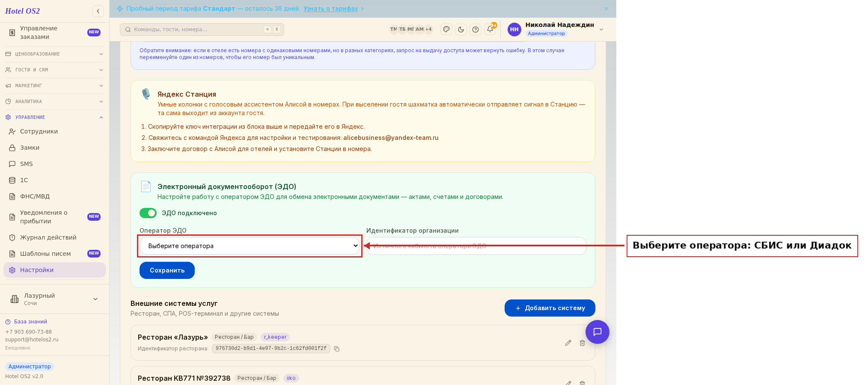Focus the Команды, гости, номера search field
Image resolution: width=868 pixels, height=385 pixels.
pyautogui.click(x=202, y=30)
